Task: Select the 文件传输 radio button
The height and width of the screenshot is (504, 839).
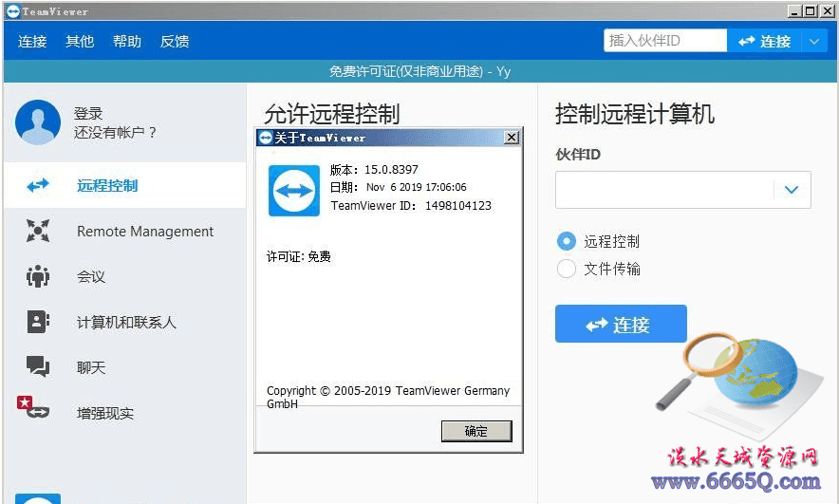Action: pos(566,269)
